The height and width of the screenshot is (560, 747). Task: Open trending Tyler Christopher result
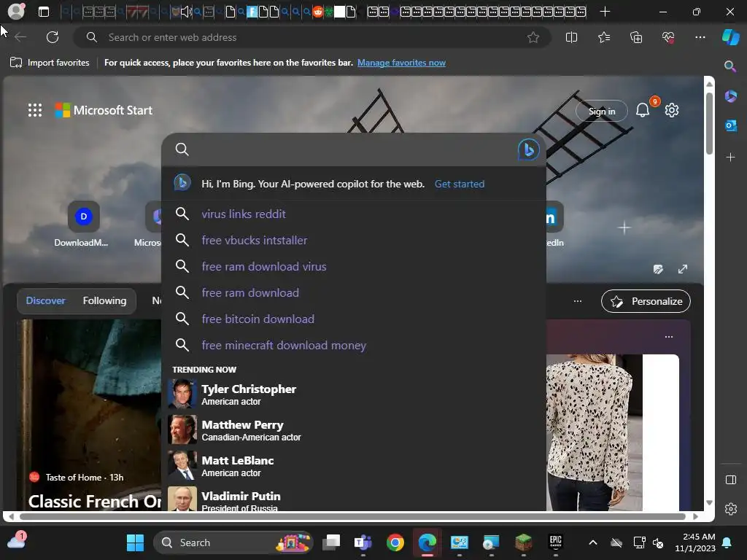coord(354,394)
